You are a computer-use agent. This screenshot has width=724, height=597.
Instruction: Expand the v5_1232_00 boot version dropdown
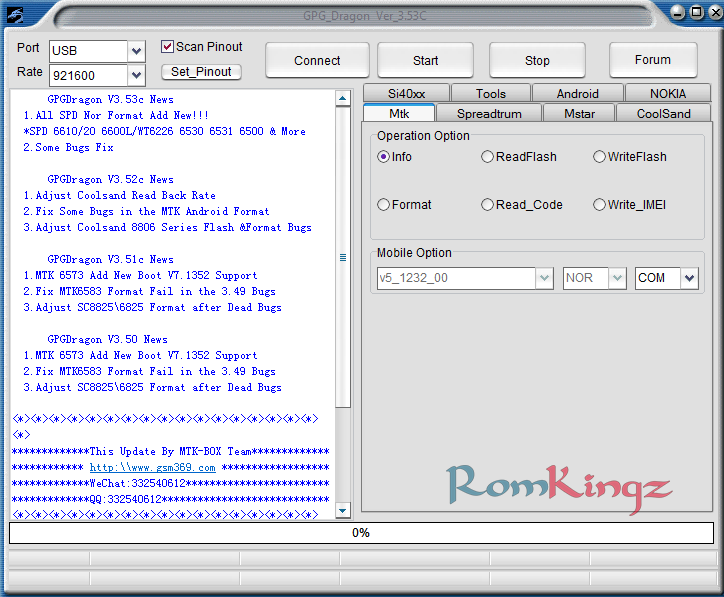[x=544, y=278]
